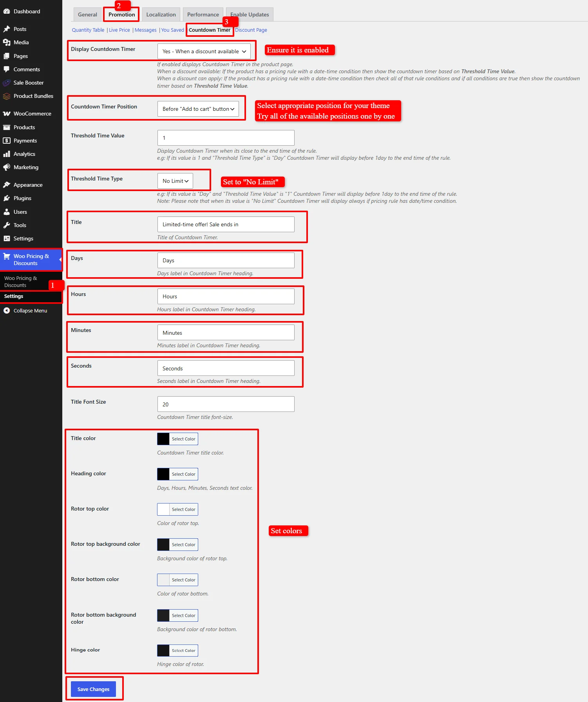Screen dimensions: 588x702
Task: Open Display Countdown Timer dropdown
Action: [x=204, y=51]
